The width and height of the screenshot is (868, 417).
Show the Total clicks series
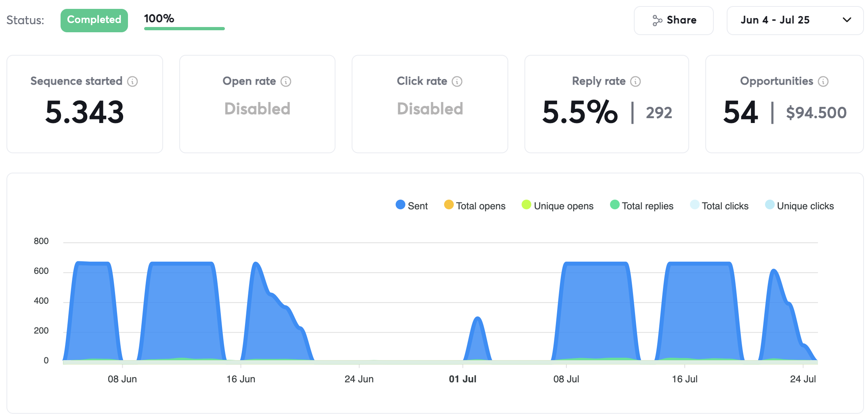tap(719, 206)
